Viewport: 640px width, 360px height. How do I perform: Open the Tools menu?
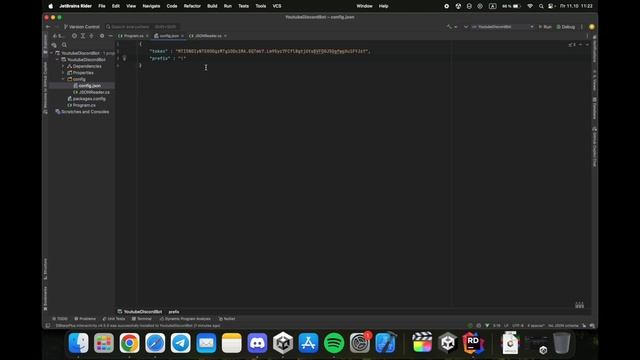point(261,6)
